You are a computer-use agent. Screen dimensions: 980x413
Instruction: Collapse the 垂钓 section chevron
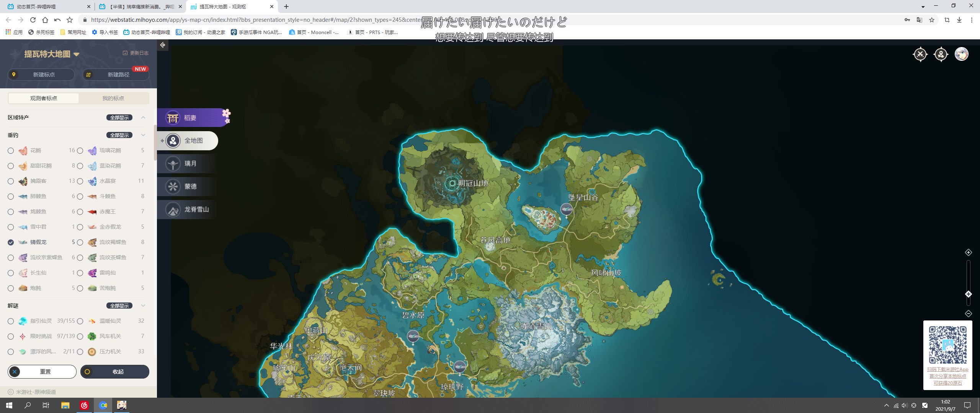click(x=143, y=135)
